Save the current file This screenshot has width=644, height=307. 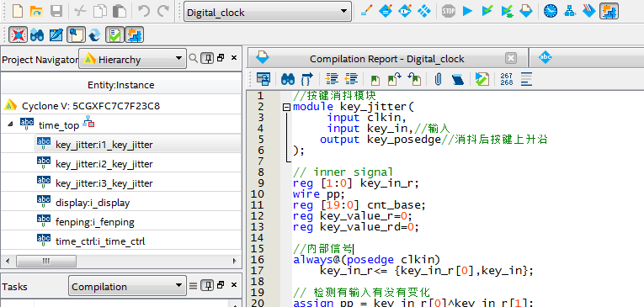[x=56, y=11]
